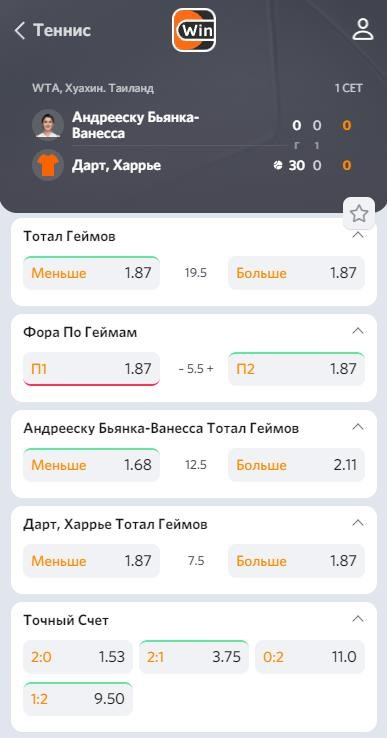Pick П1 handicap at 1.87
Viewport: 387px width, 738px height.
(91, 369)
